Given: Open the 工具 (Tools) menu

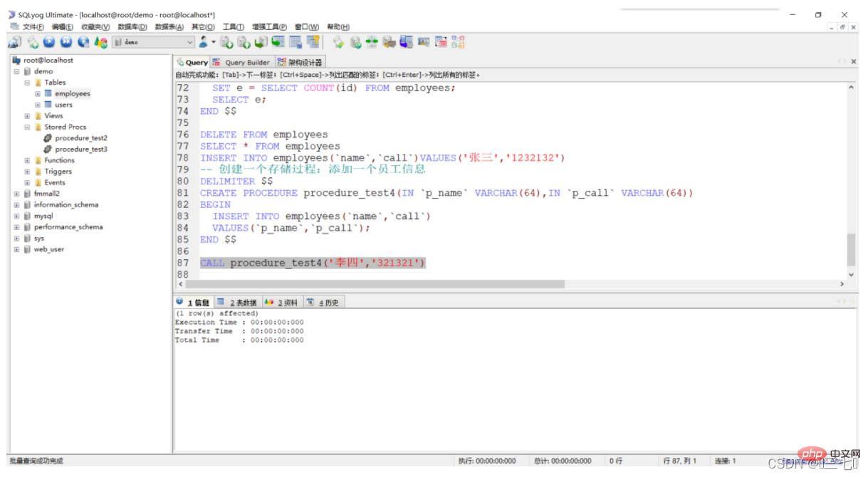Looking at the screenshot, I should pos(234,27).
